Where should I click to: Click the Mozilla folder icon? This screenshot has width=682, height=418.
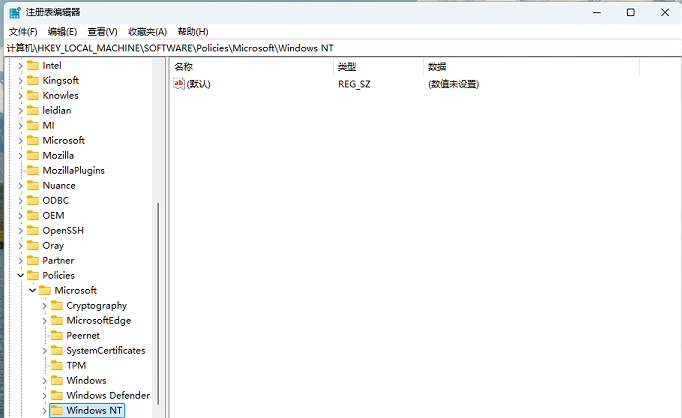(x=33, y=155)
